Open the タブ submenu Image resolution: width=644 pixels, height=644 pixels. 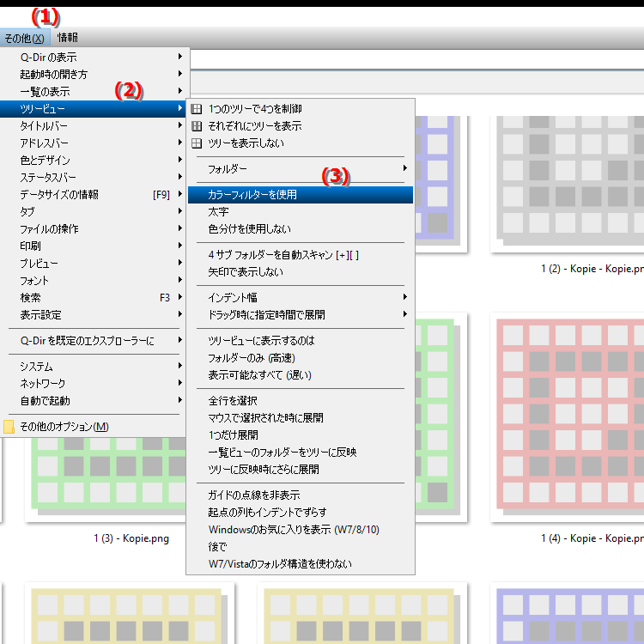(x=93, y=212)
